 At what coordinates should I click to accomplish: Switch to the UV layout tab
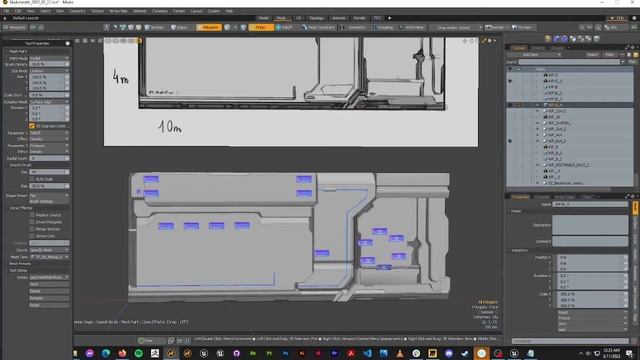point(298,18)
